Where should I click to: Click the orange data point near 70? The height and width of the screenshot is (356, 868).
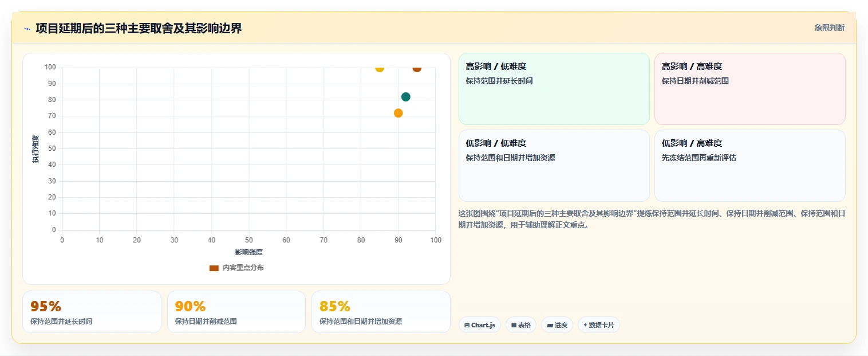point(399,113)
